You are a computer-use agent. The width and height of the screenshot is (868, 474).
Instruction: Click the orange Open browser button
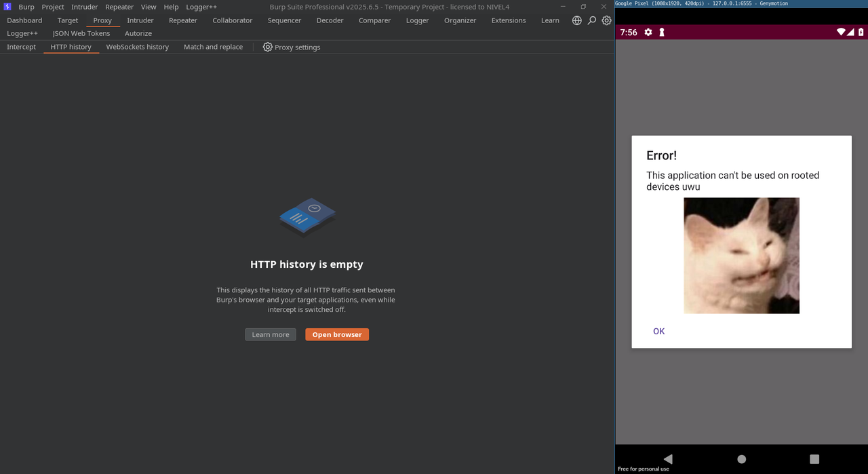(337, 334)
